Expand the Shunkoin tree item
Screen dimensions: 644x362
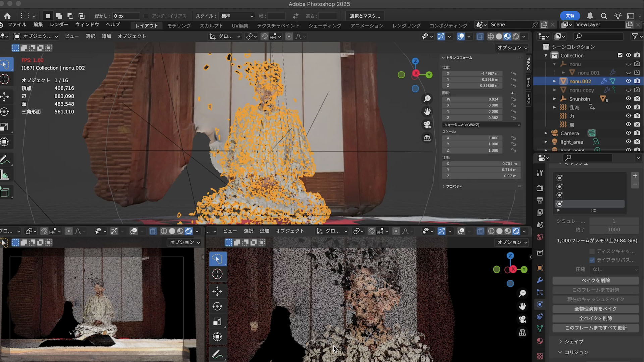[554, 99]
